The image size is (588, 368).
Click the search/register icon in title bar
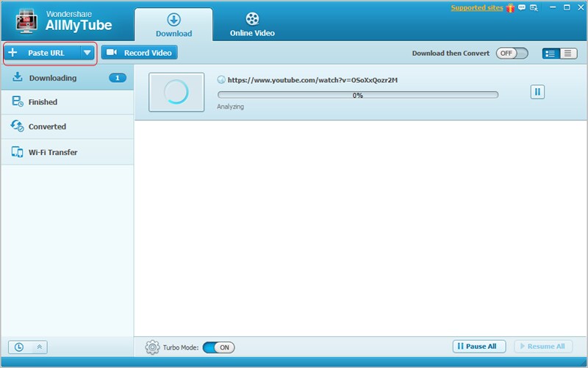534,8
